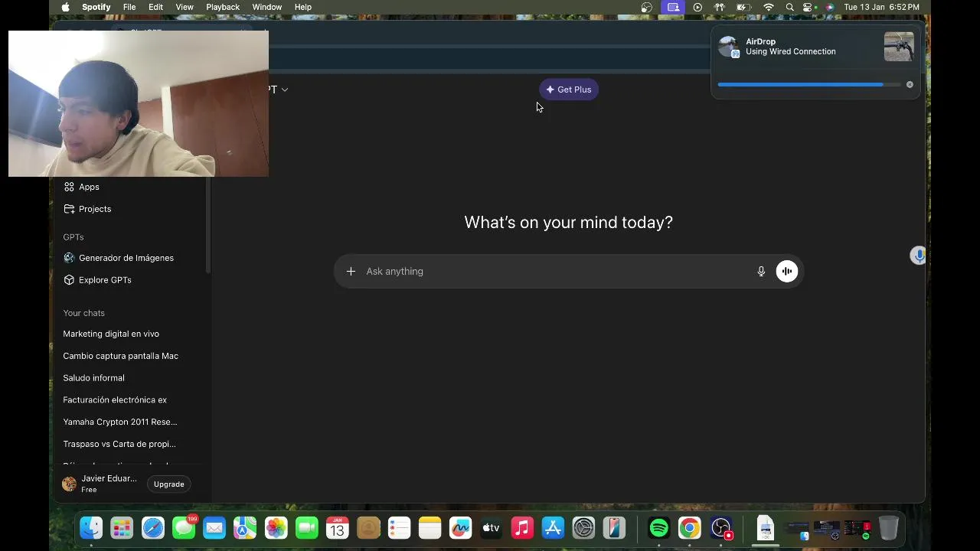Open System Settings from the Dock
This screenshot has height=551, width=980.
[x=583, y=528]
